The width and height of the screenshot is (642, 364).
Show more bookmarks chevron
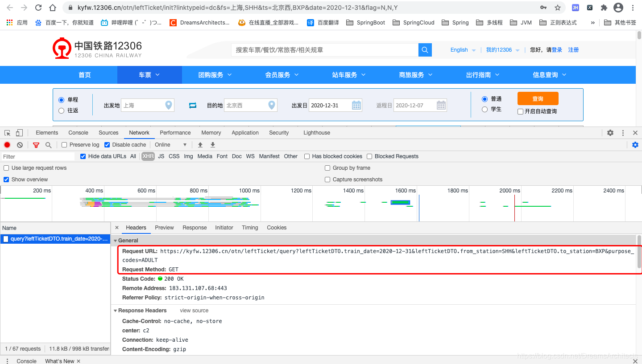(x=593, y=22)
